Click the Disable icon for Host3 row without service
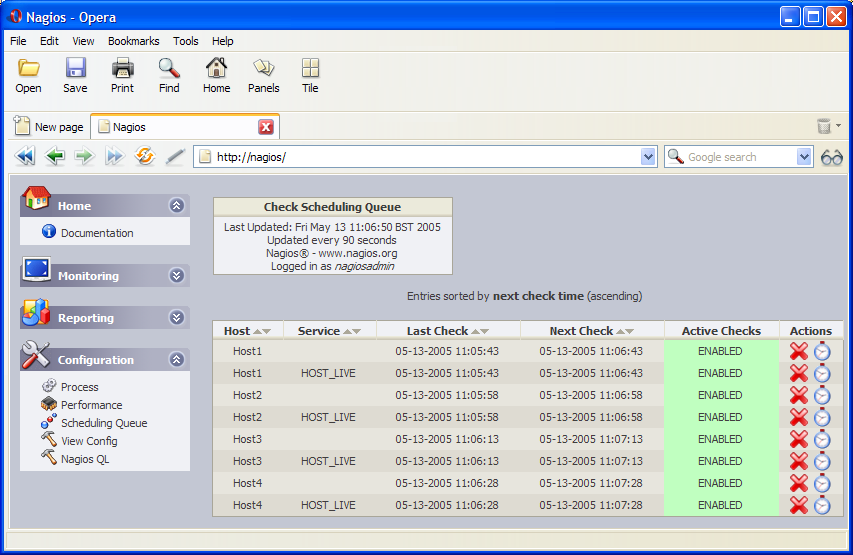Viewport: 853px width, 555px height. (x=799, y=439)
